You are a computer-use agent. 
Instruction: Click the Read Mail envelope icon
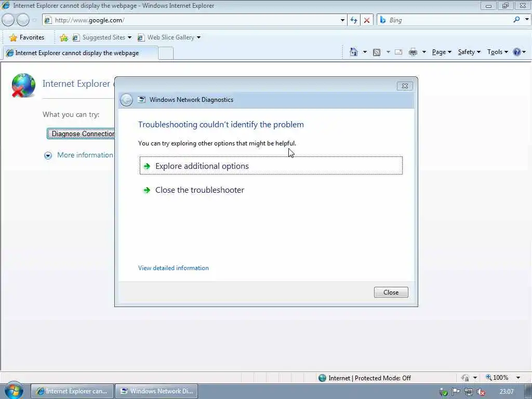[398, 52]
